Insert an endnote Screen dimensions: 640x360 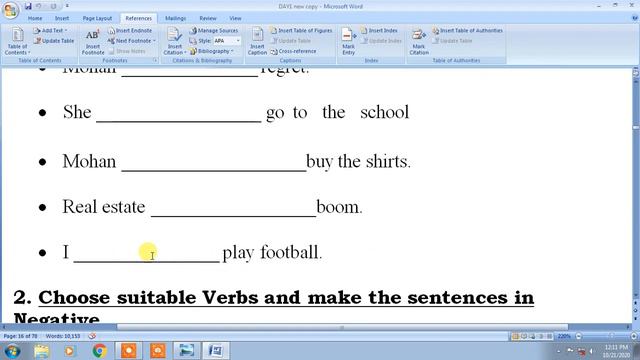(x=130, y=31)
